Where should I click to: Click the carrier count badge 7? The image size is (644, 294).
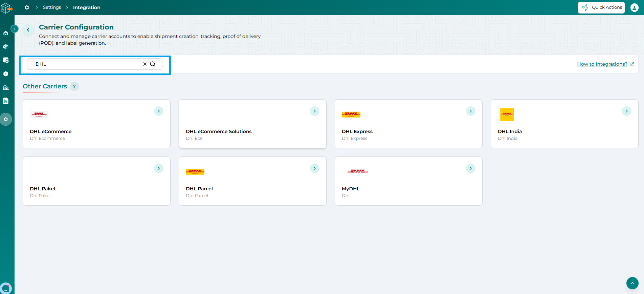pyautogui.click(x=74, y=86)
